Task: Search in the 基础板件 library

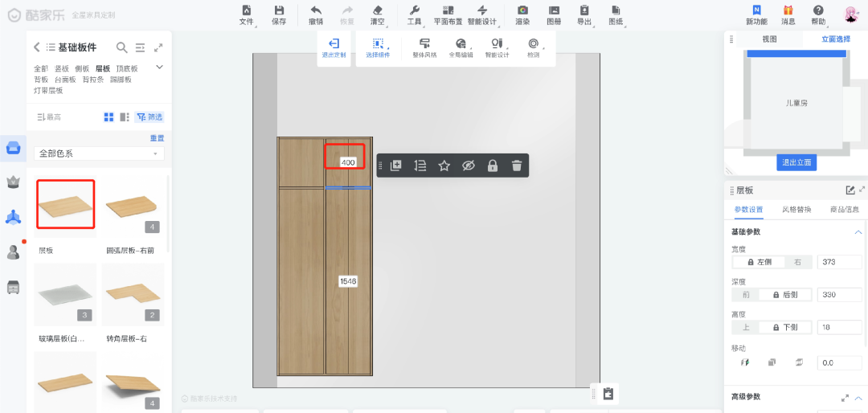Action: click(122, 47)
